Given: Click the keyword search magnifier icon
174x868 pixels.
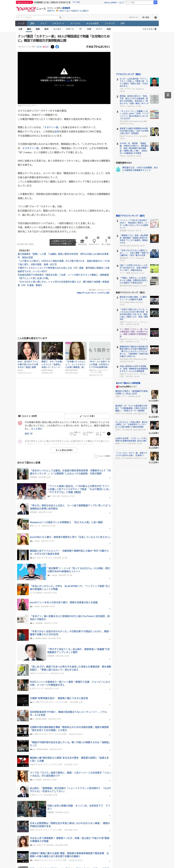Looking at the screenshot, I should [x=60, y=18].
